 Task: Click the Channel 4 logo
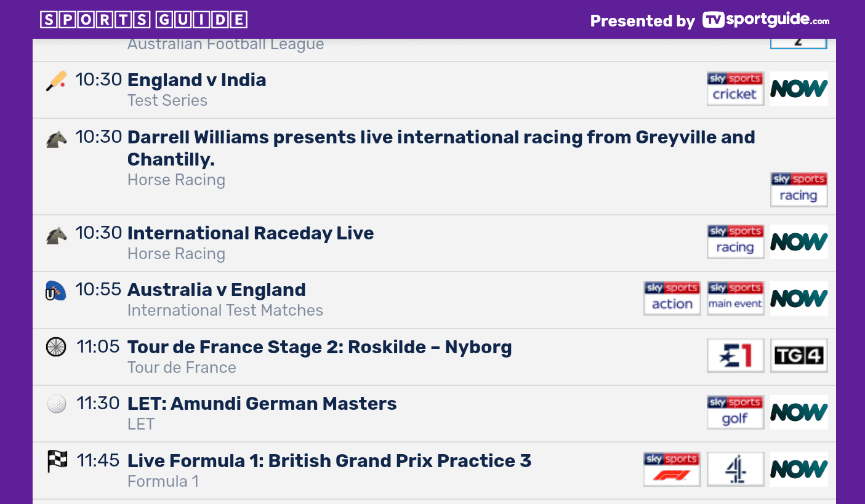735,469
